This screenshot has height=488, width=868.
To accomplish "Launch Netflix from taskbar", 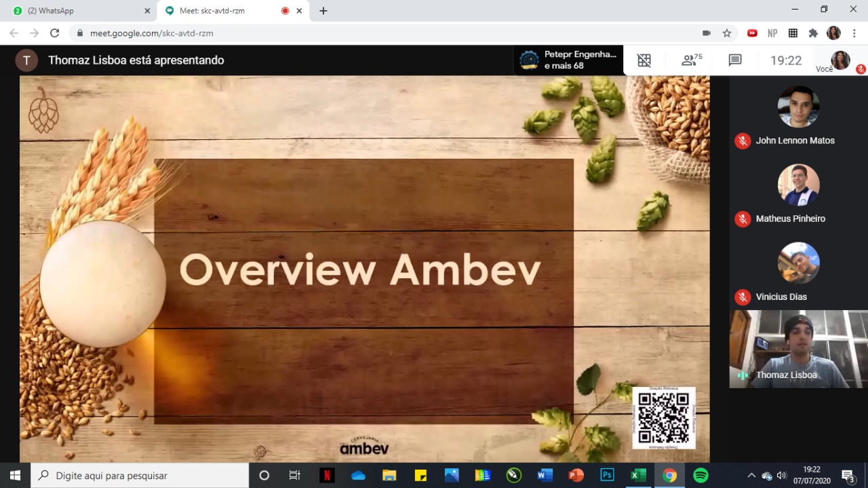I will [327, 475].
